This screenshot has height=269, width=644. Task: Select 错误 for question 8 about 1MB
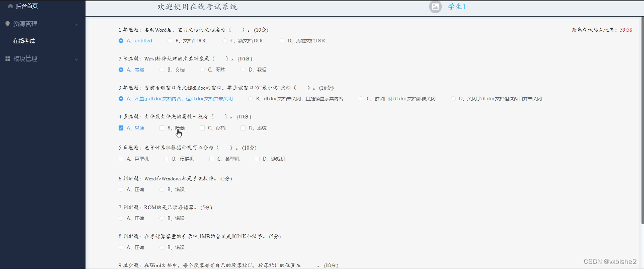pyautogui.click(x=172, y=247)
